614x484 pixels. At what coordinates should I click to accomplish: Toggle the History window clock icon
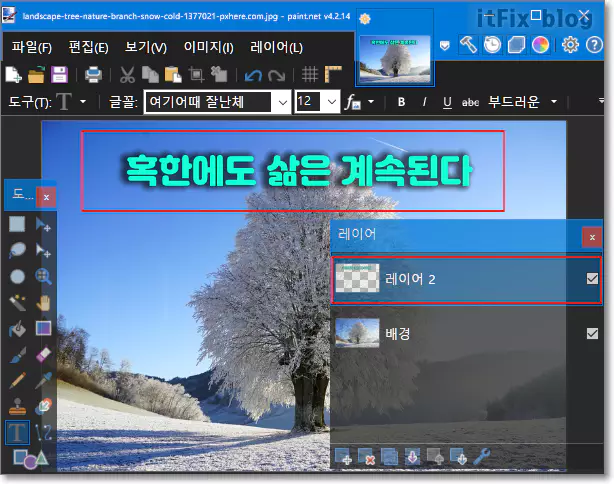pos(492,45)
